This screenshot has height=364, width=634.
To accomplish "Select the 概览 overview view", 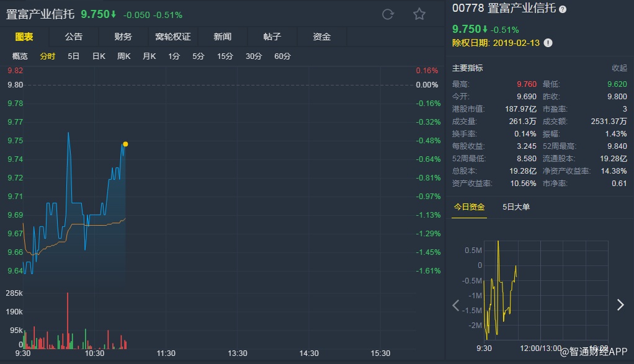I will click(x=20, y=56).
